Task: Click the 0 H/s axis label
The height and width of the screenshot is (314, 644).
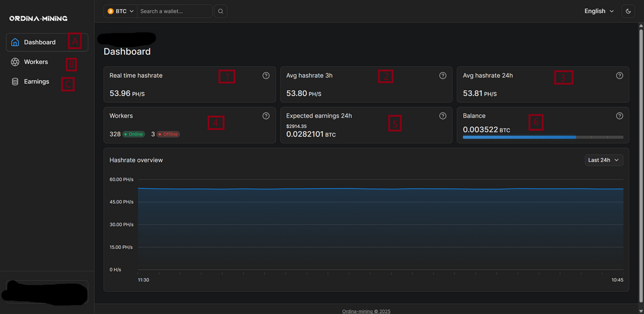Action: point(115,270)
